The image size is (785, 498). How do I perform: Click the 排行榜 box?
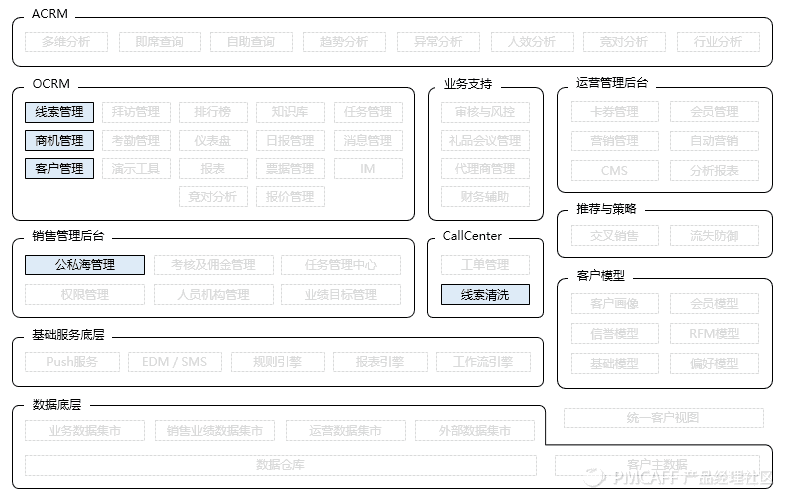(213, 112)
